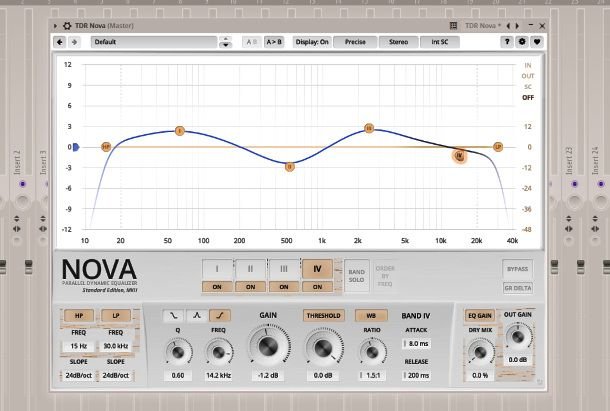
Task: Go to previous plugin with left triangle
Action: [x=508, y=26]
